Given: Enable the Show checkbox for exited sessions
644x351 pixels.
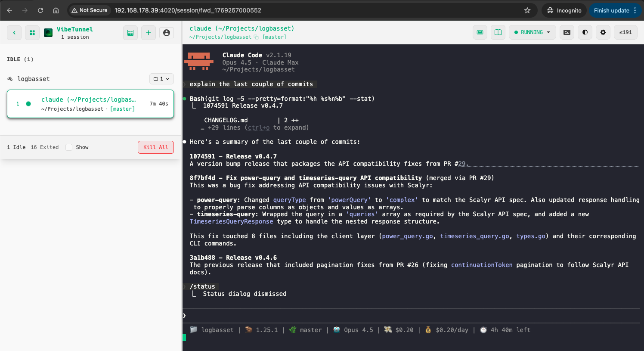Looking at the screenshot, I should (69, 147).
